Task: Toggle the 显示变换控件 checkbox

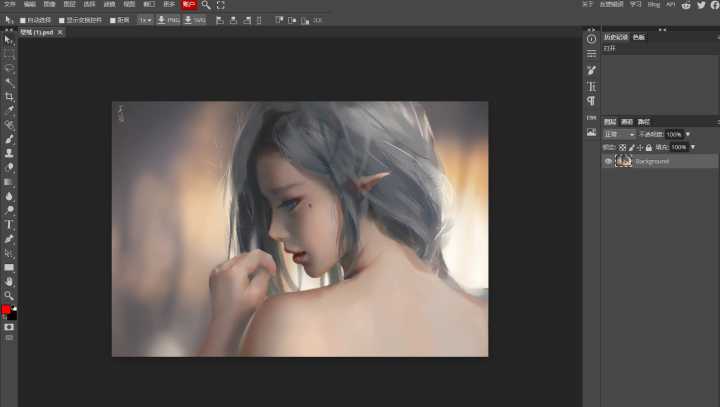Action: (x=62, y=20)
